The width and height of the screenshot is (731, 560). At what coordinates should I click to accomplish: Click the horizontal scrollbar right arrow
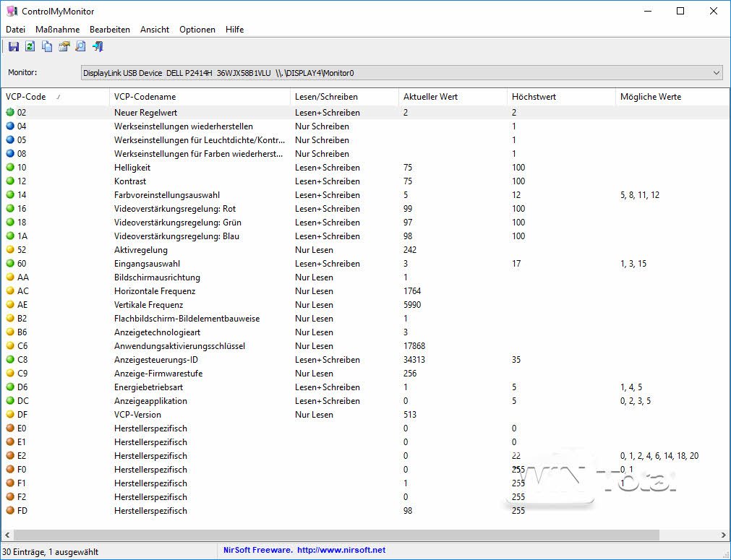724,535
